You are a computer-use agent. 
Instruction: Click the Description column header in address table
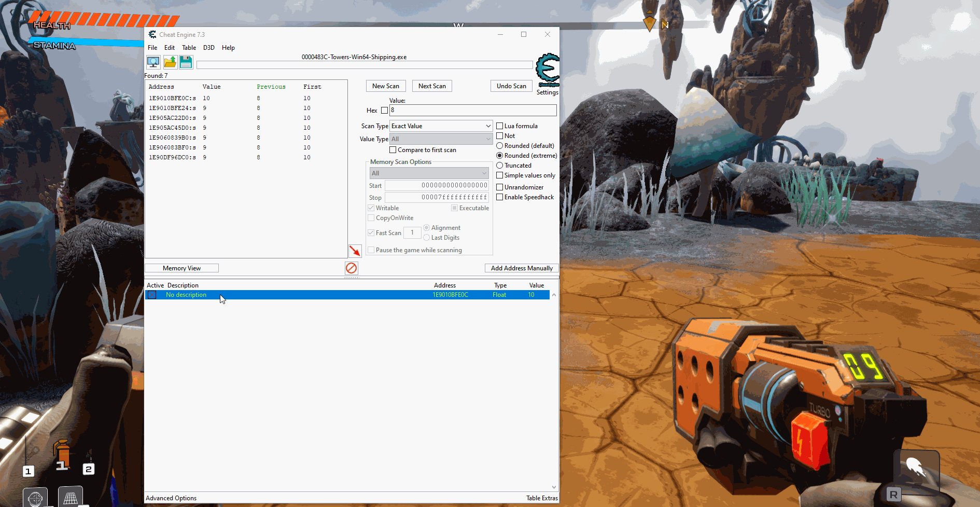tap(183, 285)
